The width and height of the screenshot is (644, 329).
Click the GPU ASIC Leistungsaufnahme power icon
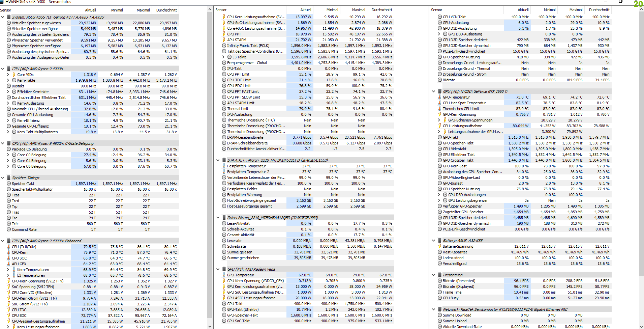coord(224,298)
